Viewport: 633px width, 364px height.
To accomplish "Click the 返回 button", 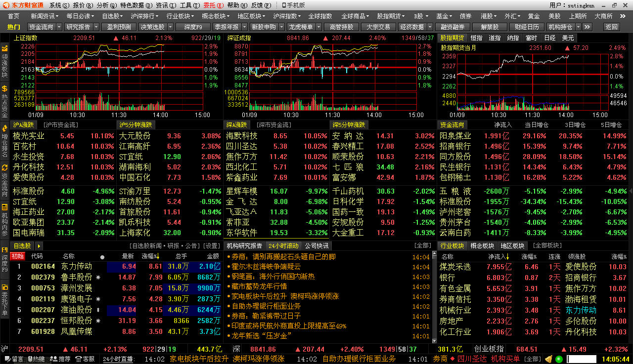I will [611, 27].
